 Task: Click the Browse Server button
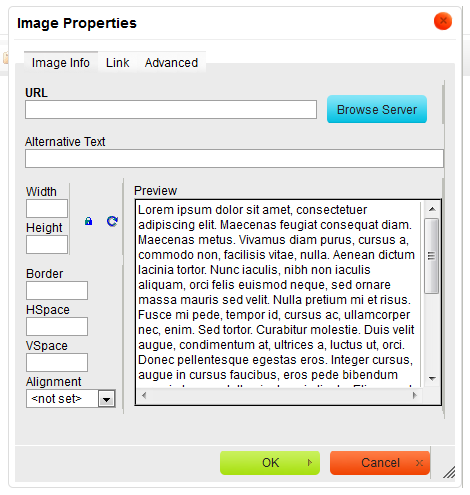(x=377, y=109)
